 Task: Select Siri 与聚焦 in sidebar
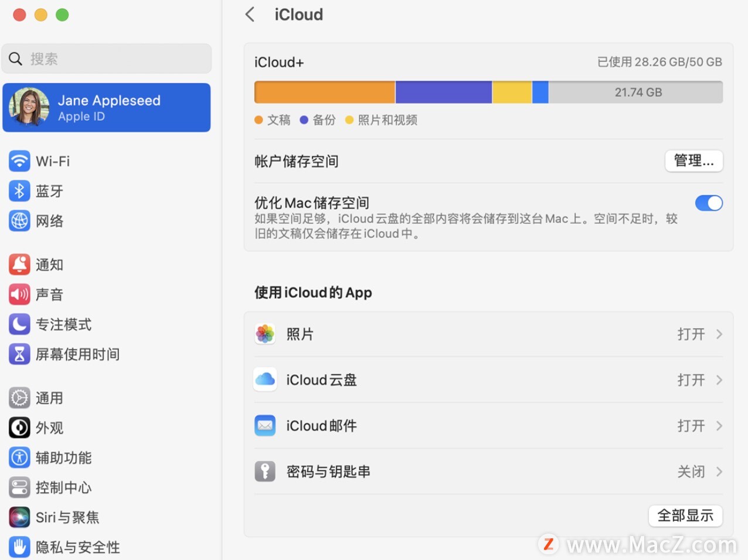pyautogui.click(x=106, y=518)
